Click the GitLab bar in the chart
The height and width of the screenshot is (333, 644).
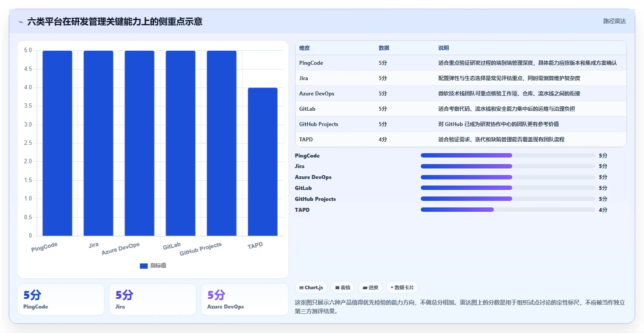180,143
